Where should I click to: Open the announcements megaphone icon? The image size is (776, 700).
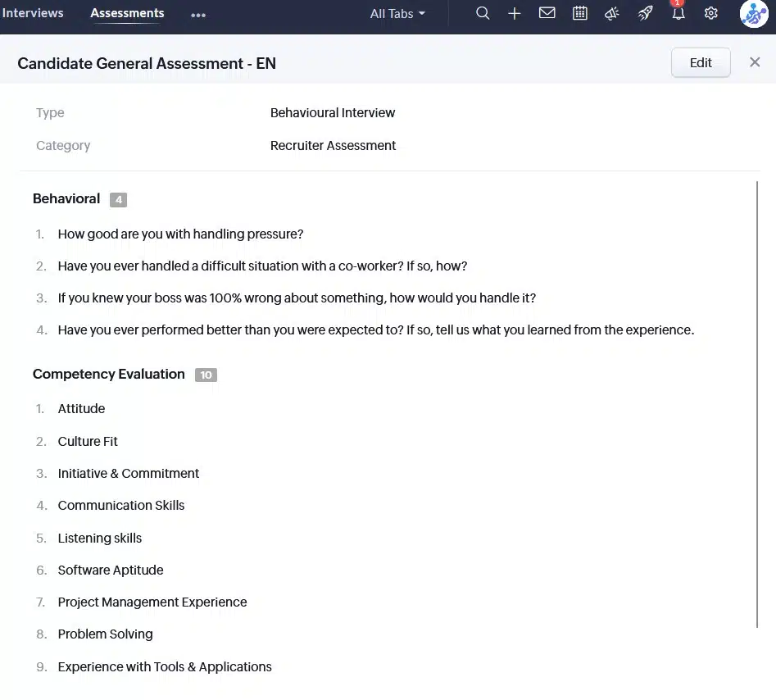[612, 13]
